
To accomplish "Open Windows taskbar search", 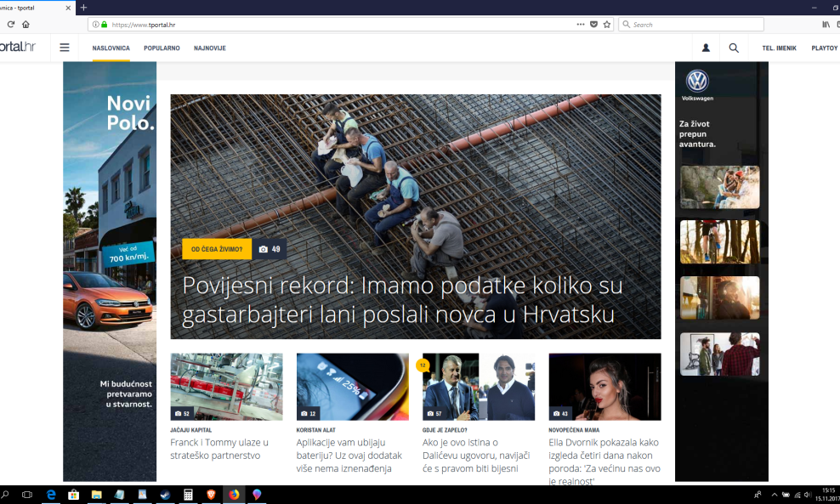I will (5, 495).
